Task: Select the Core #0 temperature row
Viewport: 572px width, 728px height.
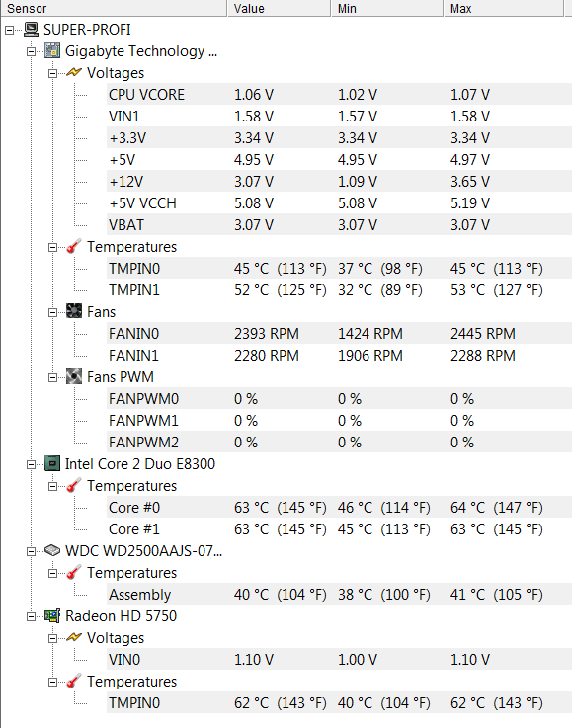Action: click(339, 507)
